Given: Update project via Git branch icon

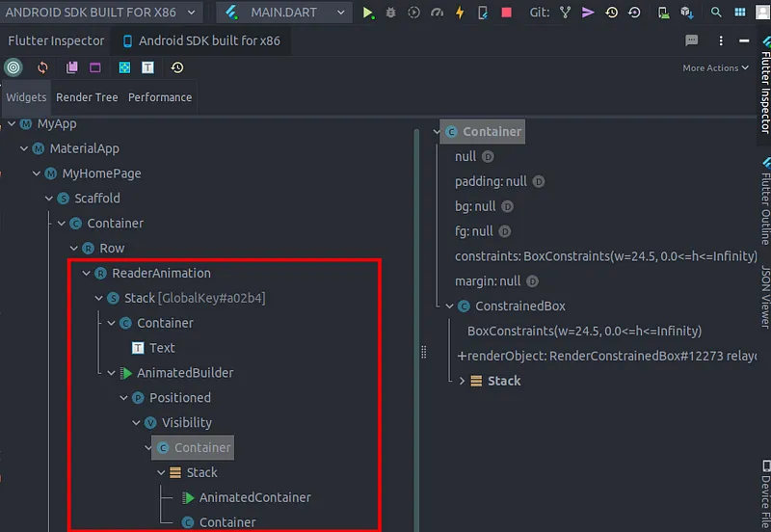Looking at the screenshot, I should [565, 13].
